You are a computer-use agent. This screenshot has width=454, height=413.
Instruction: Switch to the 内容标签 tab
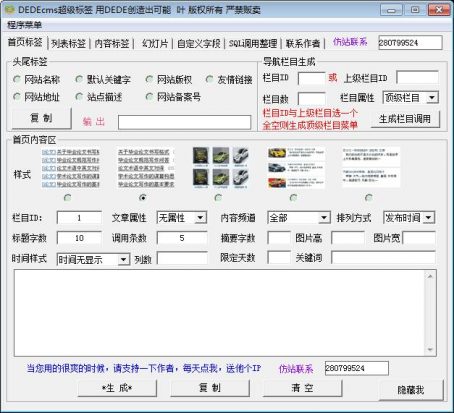pos(112,43)
